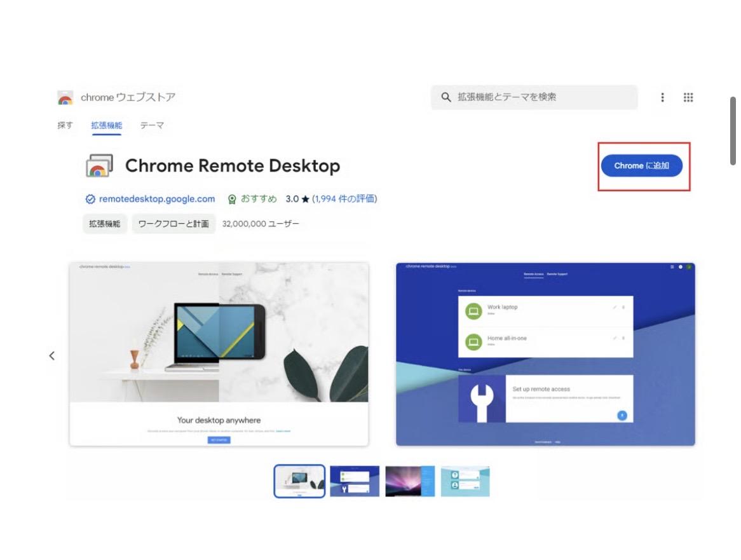Click the rating star icon
This screenshot has width=741, height=560.
(305, 199)
